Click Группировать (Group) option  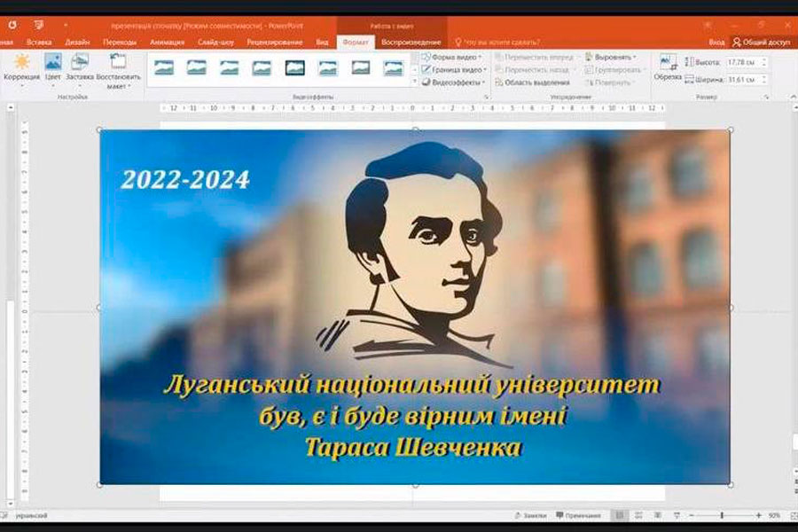tap(614, 70)
